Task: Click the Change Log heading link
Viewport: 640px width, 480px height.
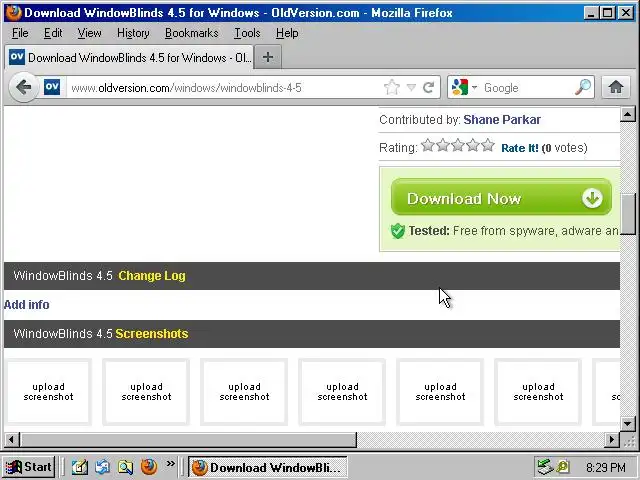Action: coord(152,276)
